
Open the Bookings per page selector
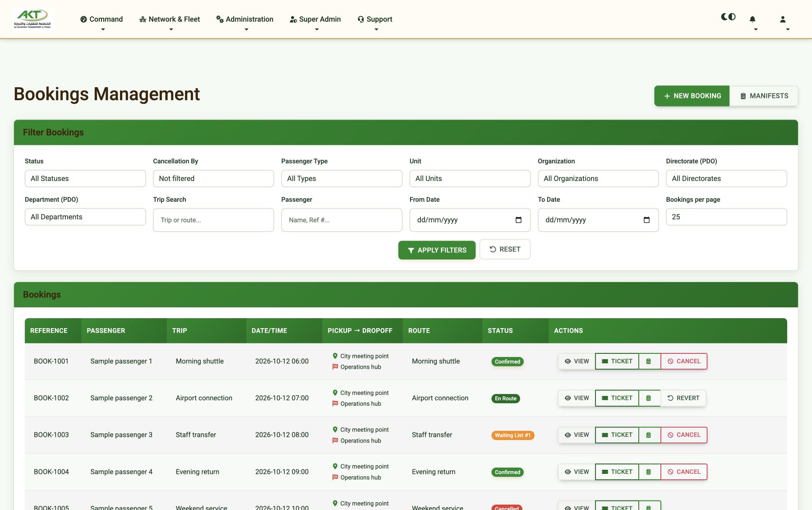[x=726, y=217]
